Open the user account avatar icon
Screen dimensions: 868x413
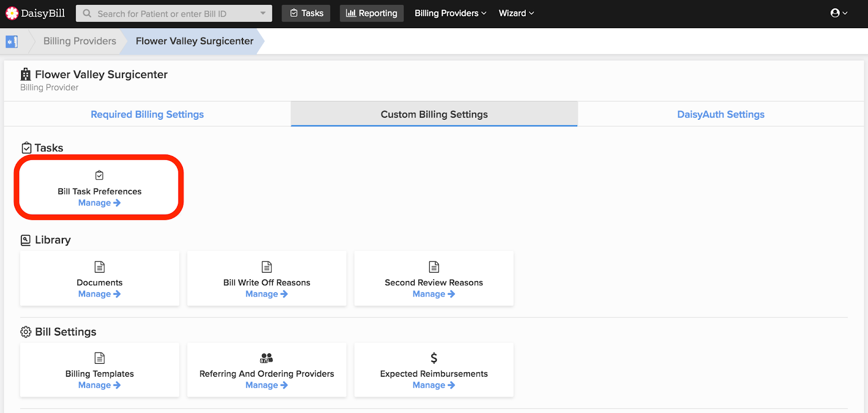coord(835,13)
